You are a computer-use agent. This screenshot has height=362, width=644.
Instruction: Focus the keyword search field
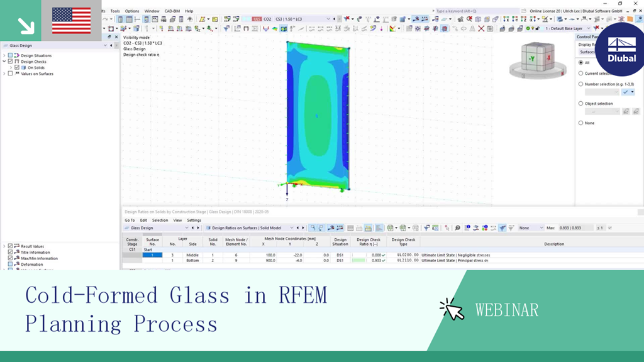pos(477,11)
